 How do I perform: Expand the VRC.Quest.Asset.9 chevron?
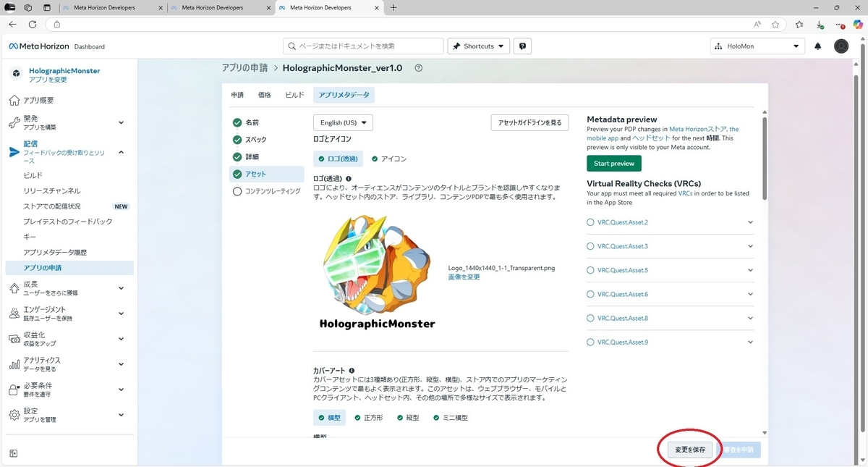[750, 342]
